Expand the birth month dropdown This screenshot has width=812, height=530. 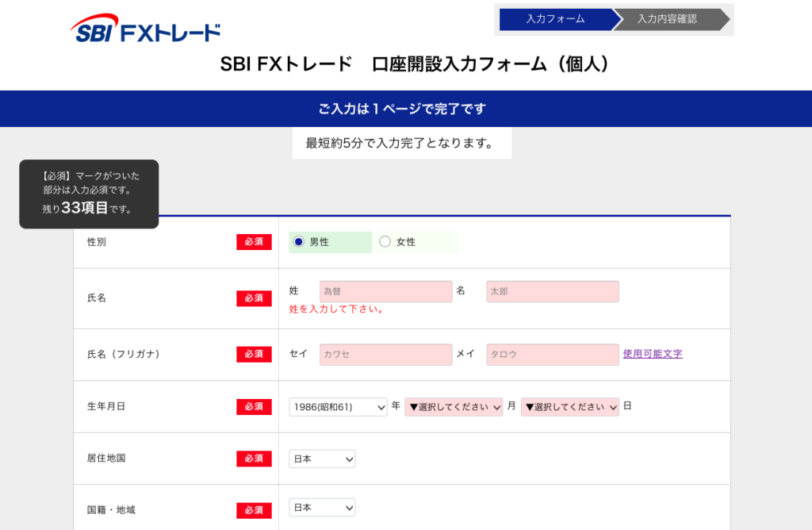(x=454, y=407)
